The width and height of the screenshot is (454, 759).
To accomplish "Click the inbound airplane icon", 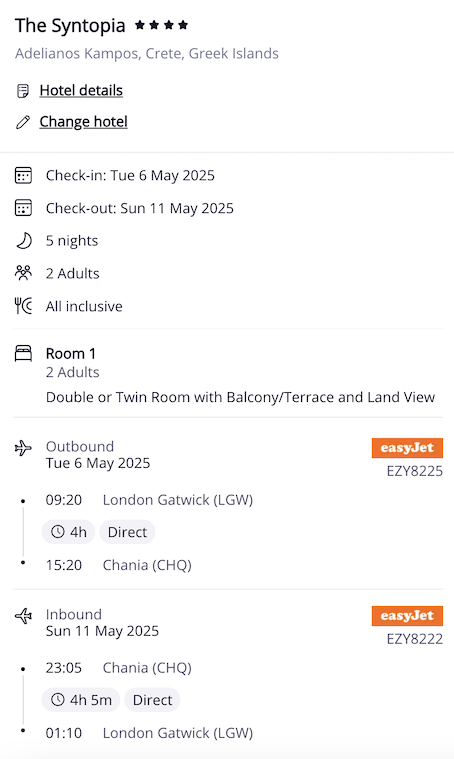I will (x=23, y=616).
